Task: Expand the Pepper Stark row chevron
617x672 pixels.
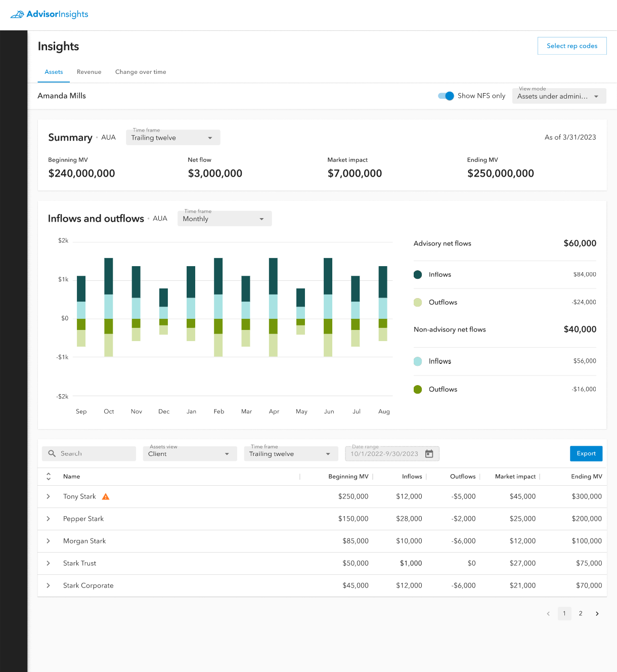Action: coord(49,519)
